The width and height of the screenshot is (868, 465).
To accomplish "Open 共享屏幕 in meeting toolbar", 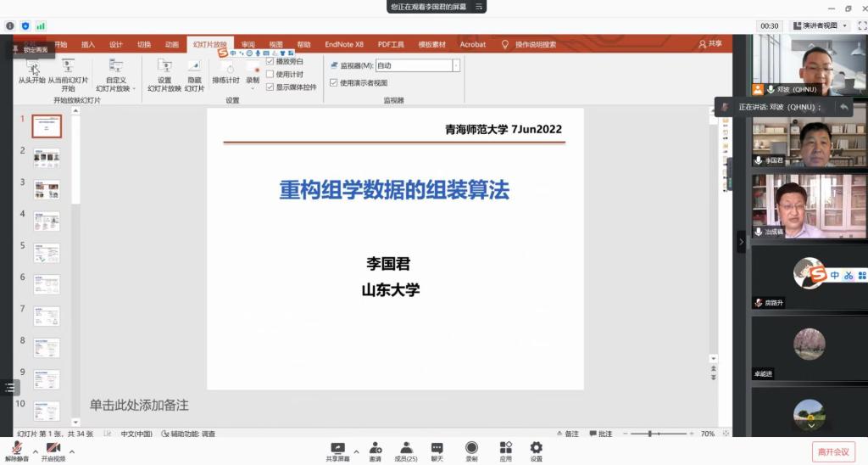I will (337, 448).
